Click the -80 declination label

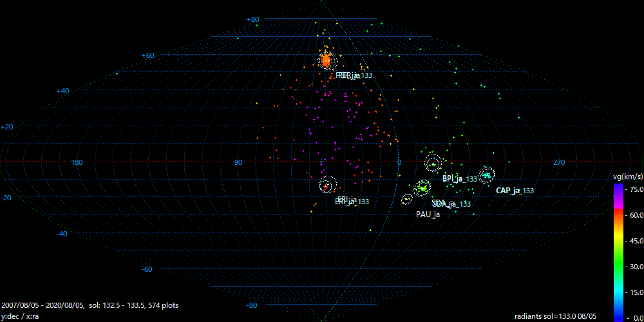252,305
